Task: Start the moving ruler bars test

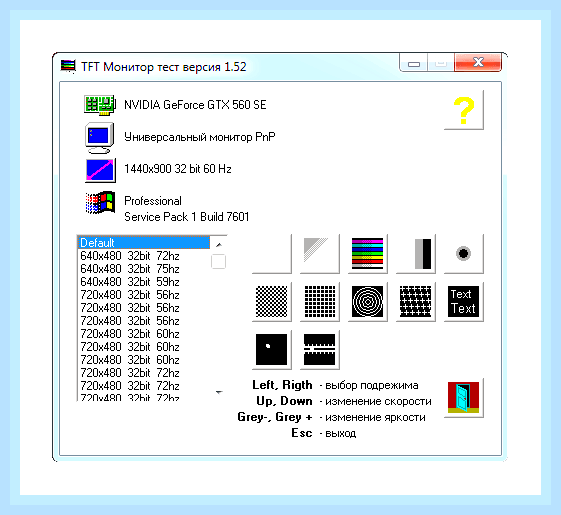Action: pos(320,350)
